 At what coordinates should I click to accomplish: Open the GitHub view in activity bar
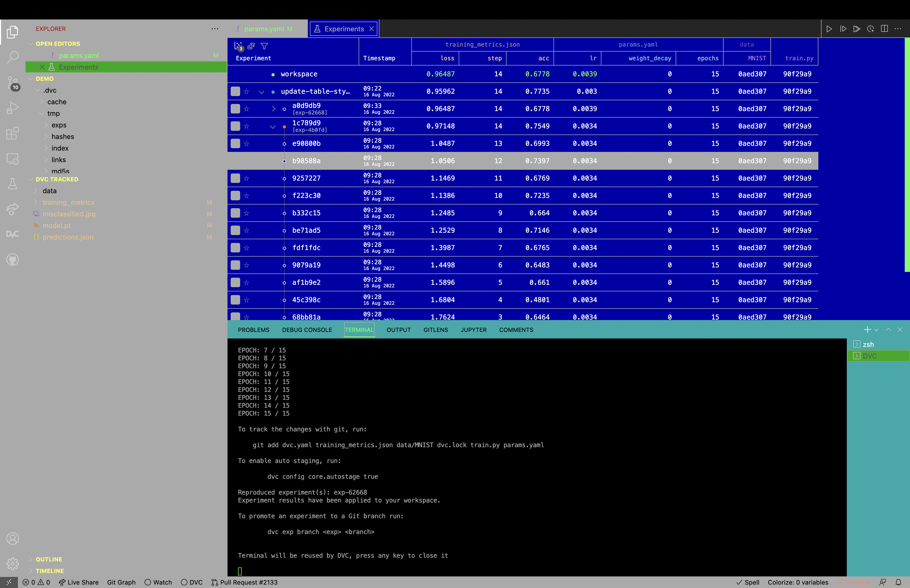coord(12,260)
